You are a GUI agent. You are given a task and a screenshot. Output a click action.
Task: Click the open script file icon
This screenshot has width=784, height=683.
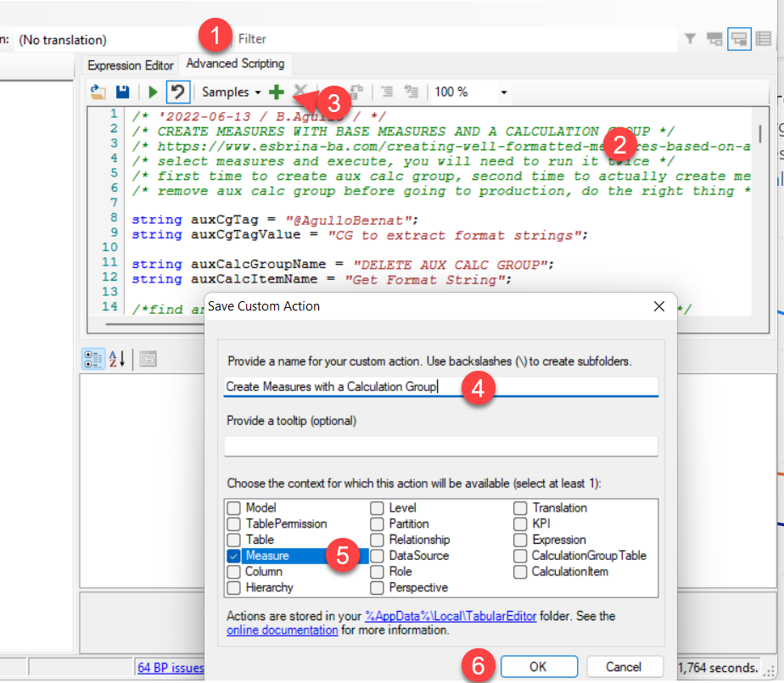98,92
